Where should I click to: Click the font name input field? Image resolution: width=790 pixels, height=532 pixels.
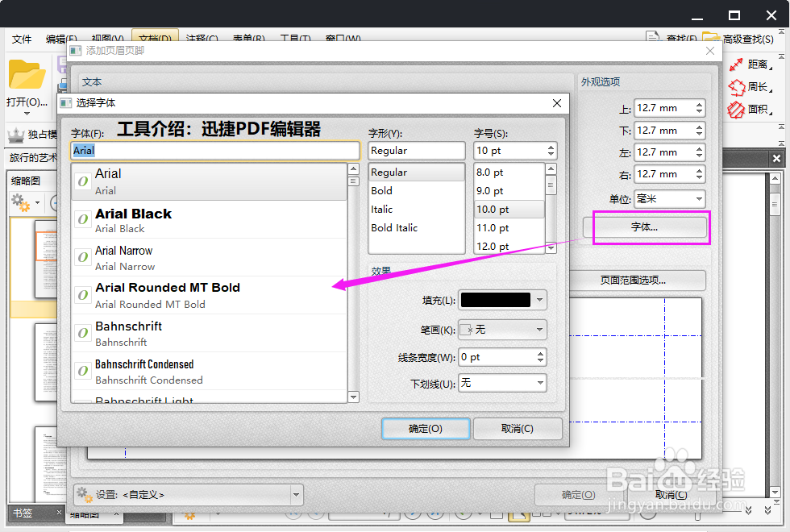(x=215, y=151)
